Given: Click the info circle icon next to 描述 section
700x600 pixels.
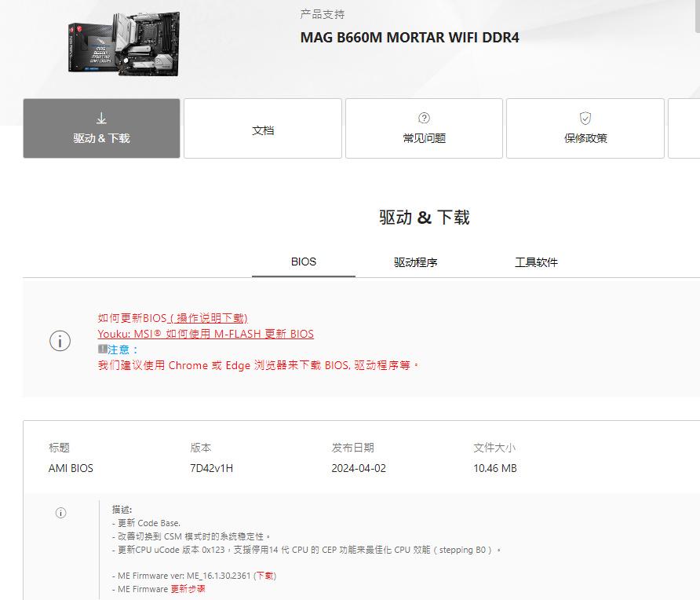Looking at the screenshot, I should tap(61, 513).
